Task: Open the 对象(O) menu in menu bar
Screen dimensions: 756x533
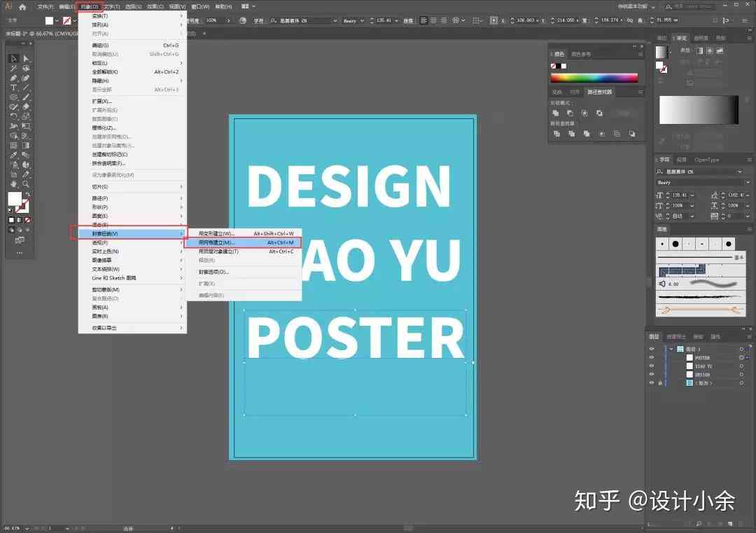Action: tap(90, 7)
